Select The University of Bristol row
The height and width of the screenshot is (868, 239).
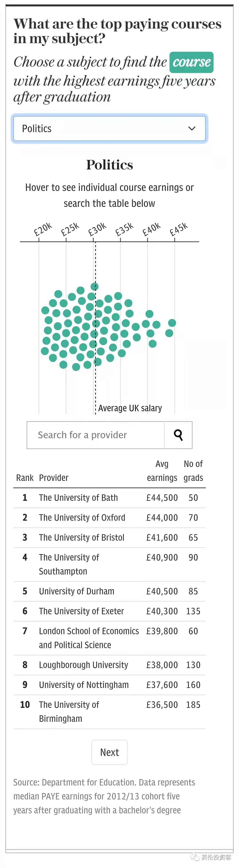pos(110,538)
